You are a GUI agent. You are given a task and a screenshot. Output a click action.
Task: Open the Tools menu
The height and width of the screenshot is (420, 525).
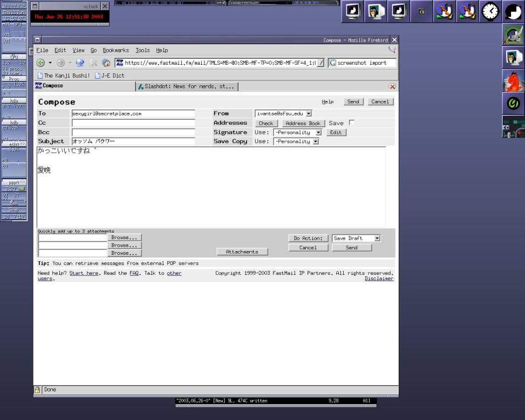[142, 50]
